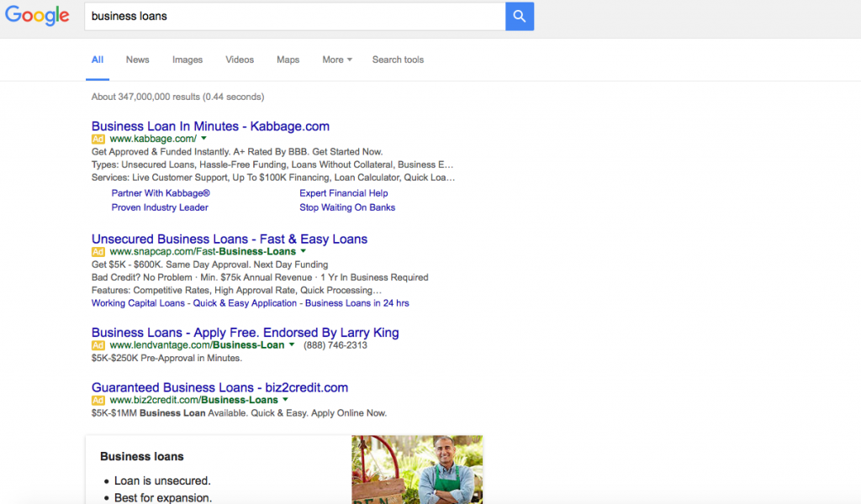Screen dimensions: 861x504
Task: Open the Unsecured Business Loans snapcap result
Action: (229, 239)
